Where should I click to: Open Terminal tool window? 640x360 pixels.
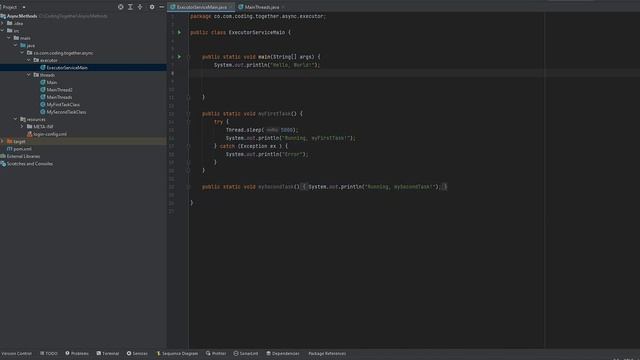point(107,353)
